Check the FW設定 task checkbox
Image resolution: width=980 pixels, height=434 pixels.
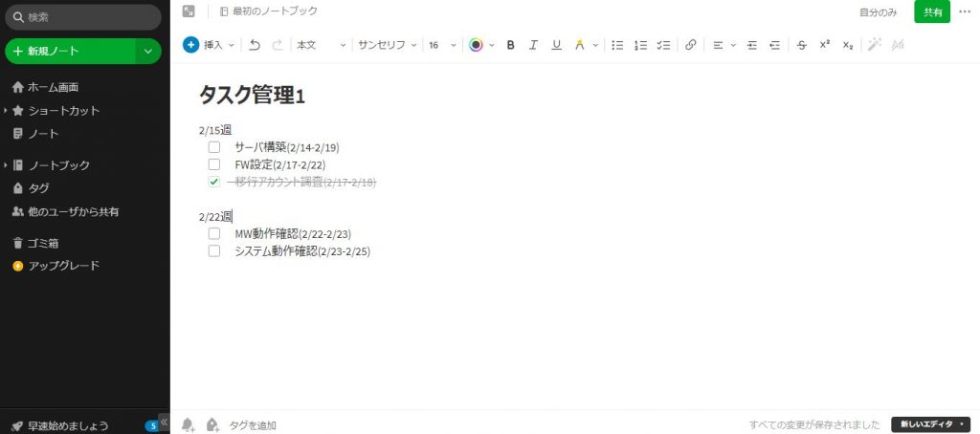(x=214, y=164)
